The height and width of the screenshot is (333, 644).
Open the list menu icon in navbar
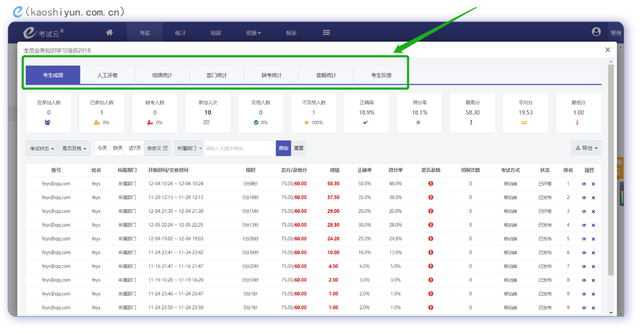[x=326, y=33]
